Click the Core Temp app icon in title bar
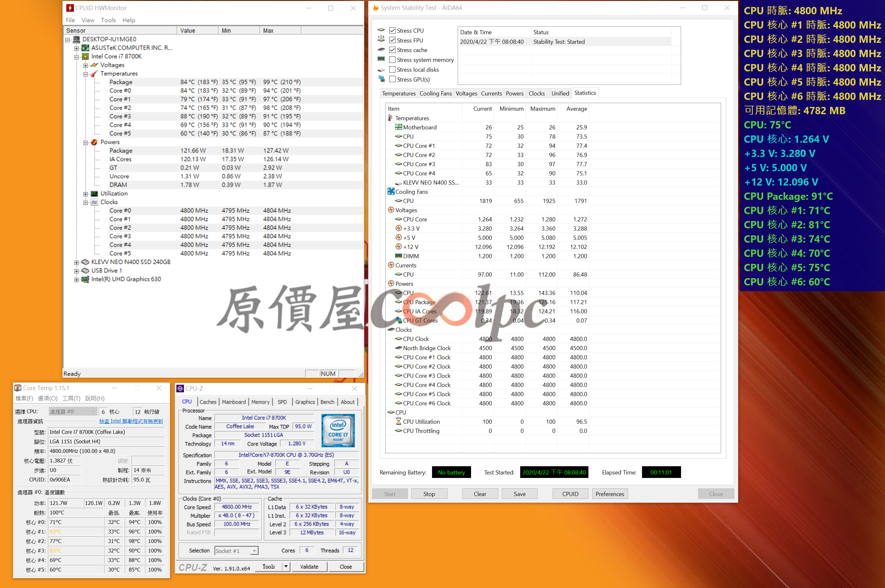The width and height of the screenshot is (885, 588). 18,388
